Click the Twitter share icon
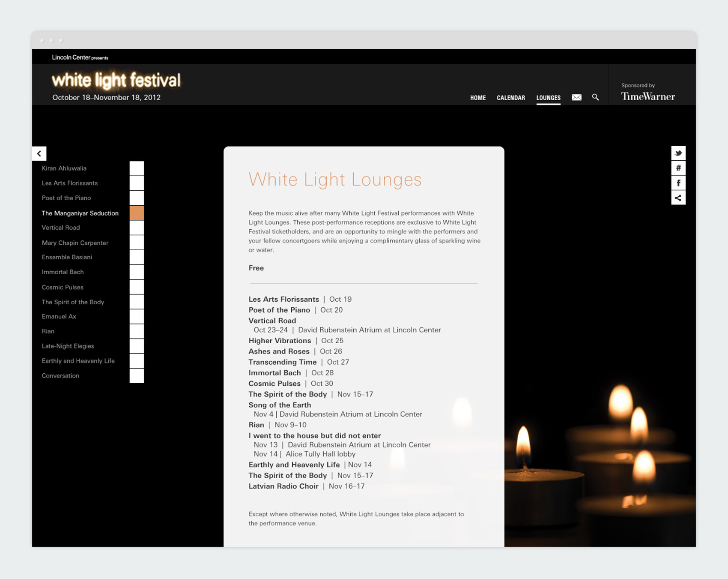This screenshot has width=728, height=579. (678, 153)
